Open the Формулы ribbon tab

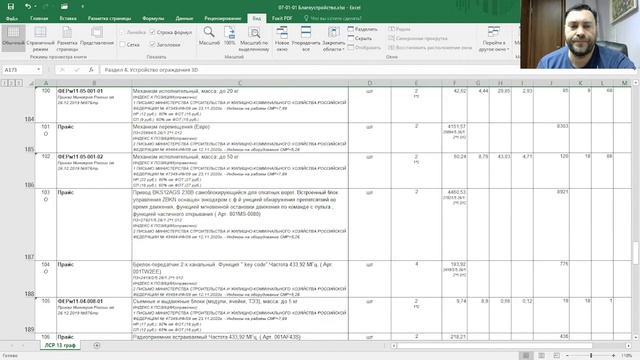[153, 18]
